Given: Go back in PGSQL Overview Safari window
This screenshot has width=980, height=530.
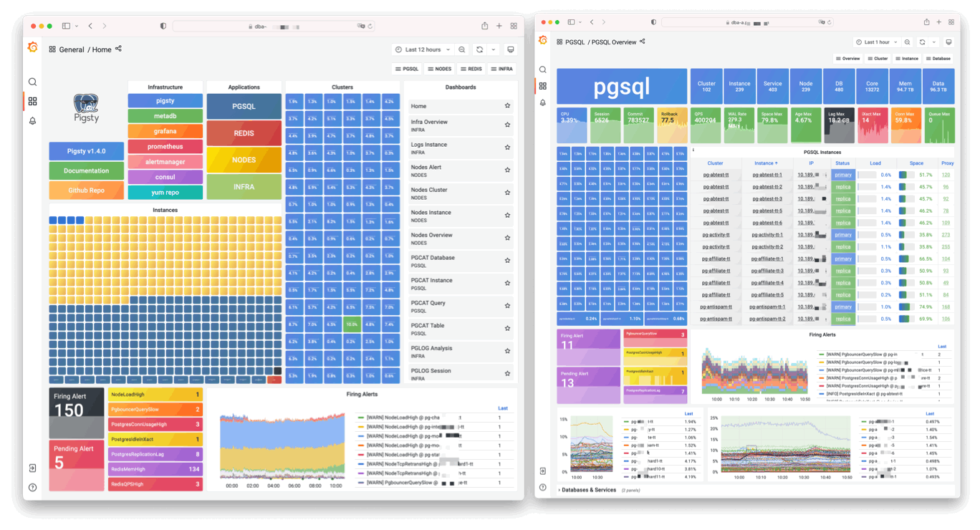Looking at the screenshot, I should point(592,22).
